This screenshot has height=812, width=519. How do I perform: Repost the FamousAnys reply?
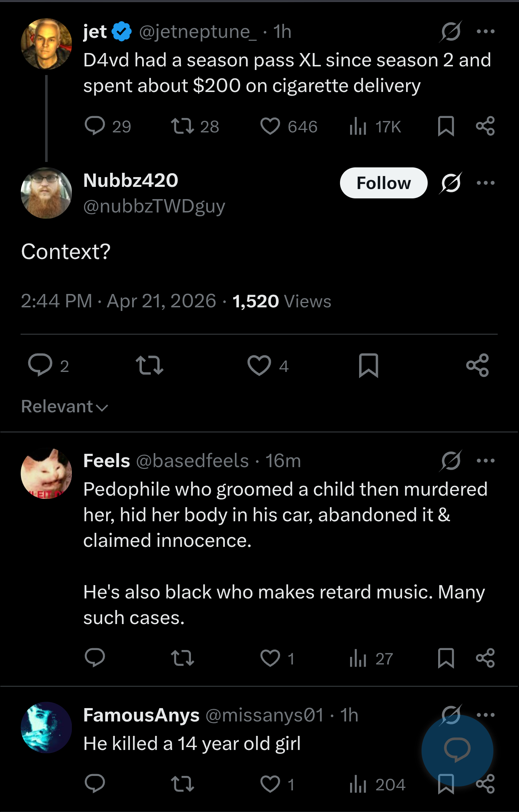click(x=182, y=784)
